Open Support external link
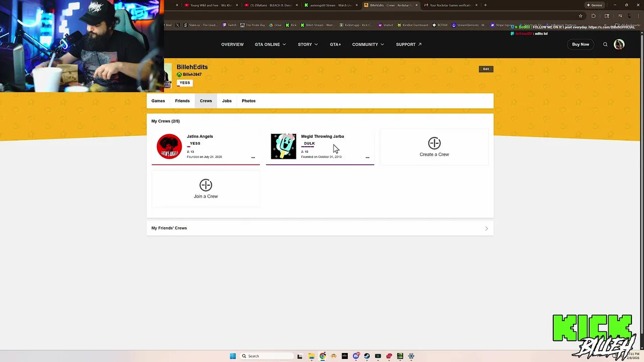The height and width of the screenshot is (362, 644). click(x=409, y=44)
